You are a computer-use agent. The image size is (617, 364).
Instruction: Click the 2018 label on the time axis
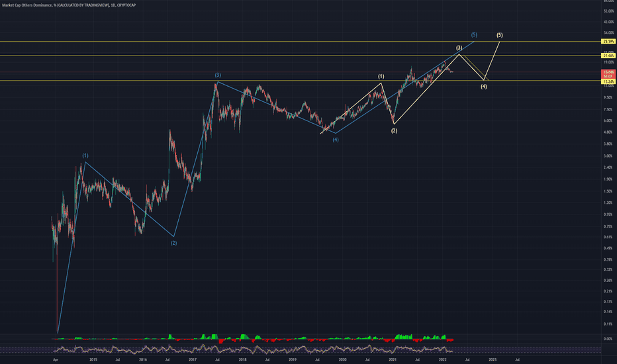[242, 359]
